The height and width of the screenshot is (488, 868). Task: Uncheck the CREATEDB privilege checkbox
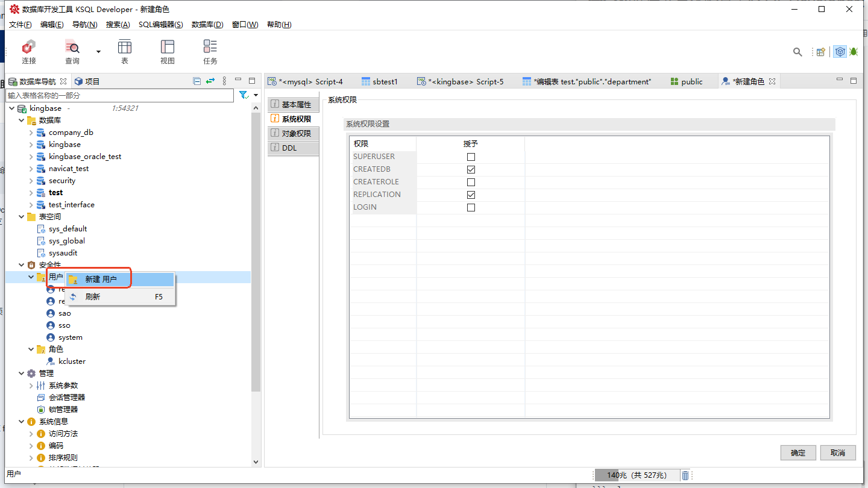point(471,170)
